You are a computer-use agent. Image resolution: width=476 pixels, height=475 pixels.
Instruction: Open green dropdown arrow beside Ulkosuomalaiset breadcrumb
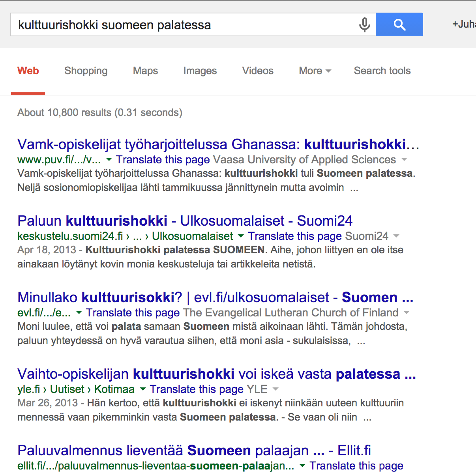tap(241, 236)
